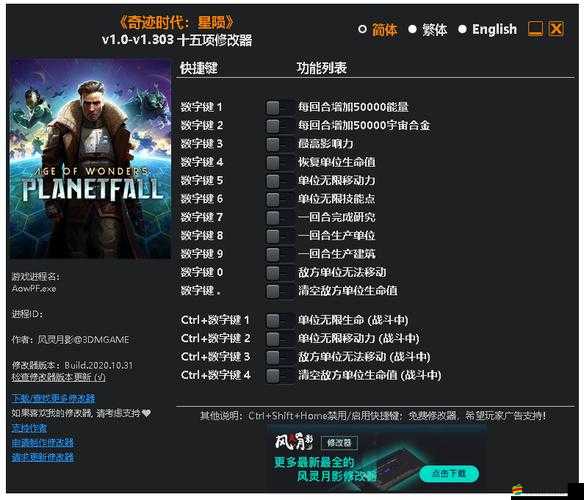Click the 快捷键 column header
Screen dimensions: 584x500
tap(199, 68)
